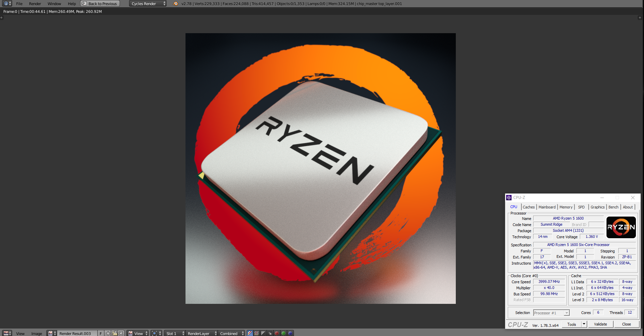Switch to the Mainboard tab in CPU-Z
The height and width of the screenshot is (336, 644).
547,207
